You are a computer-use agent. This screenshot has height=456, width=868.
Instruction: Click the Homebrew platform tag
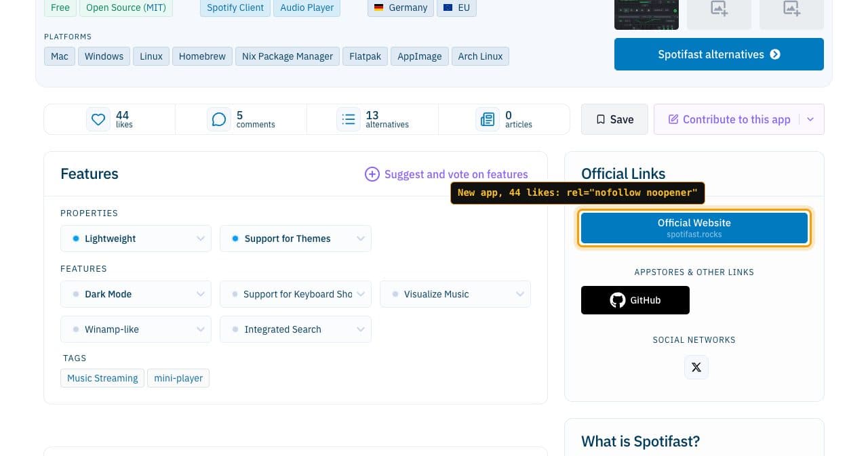(x=202, y=56)
